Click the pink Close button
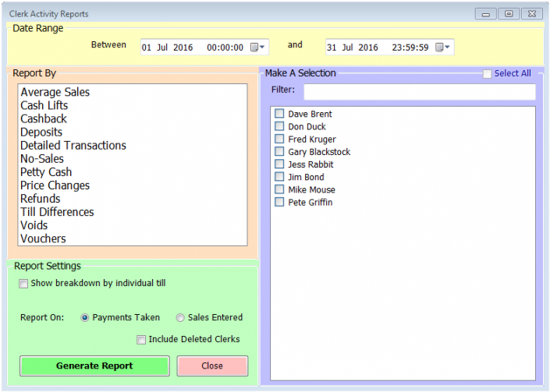This screenshot has height=392, width=550. pos(212,366)
